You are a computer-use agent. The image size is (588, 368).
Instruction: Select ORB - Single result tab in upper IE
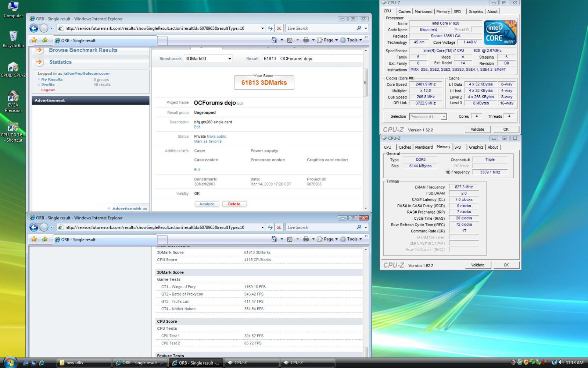pos(105,40)
